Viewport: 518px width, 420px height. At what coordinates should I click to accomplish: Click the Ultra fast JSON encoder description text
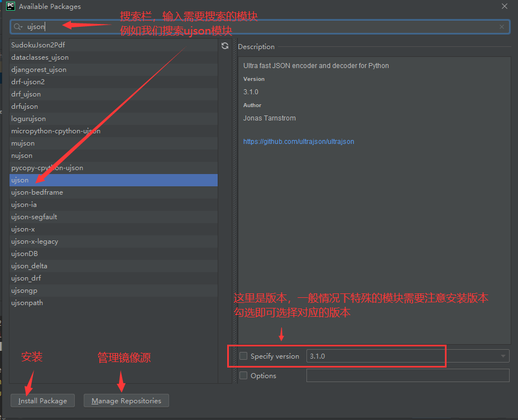tap(316, 66)
